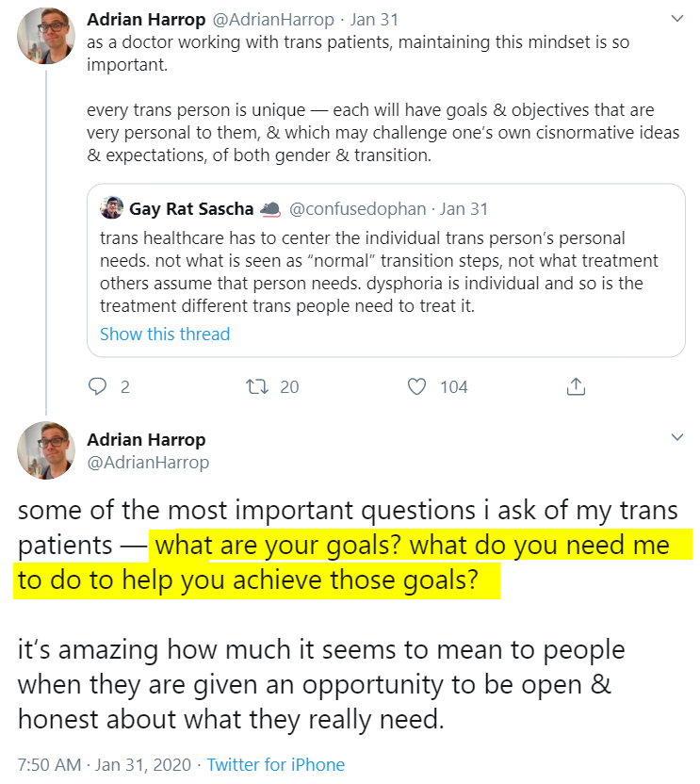Like the tweet with heart icon
700x784 pixels.
[417, 387]
